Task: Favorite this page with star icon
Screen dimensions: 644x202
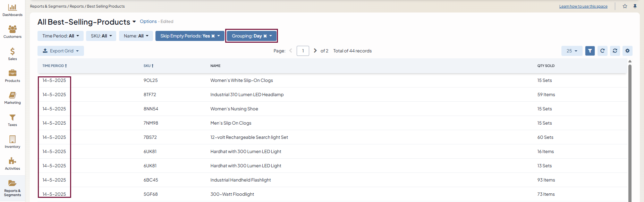Action: (x=625, y=6)
